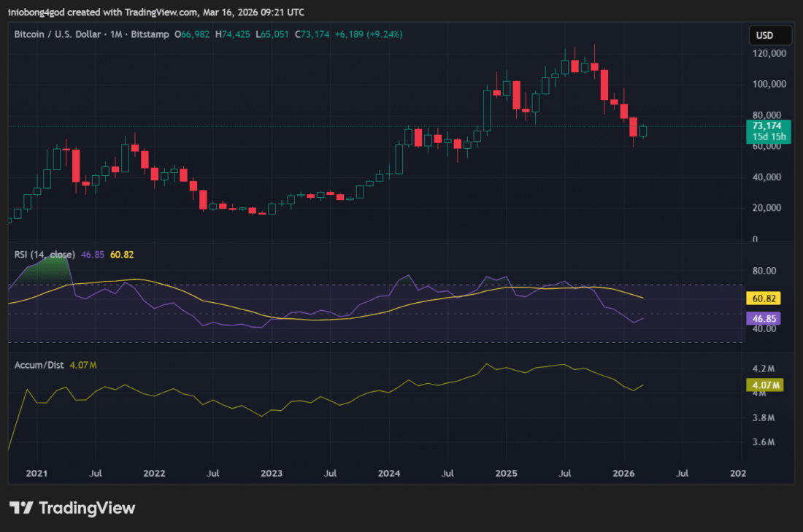Click the 2021 label on the time axis
Viewport: 803px width, 532px height.
[36, 473]
